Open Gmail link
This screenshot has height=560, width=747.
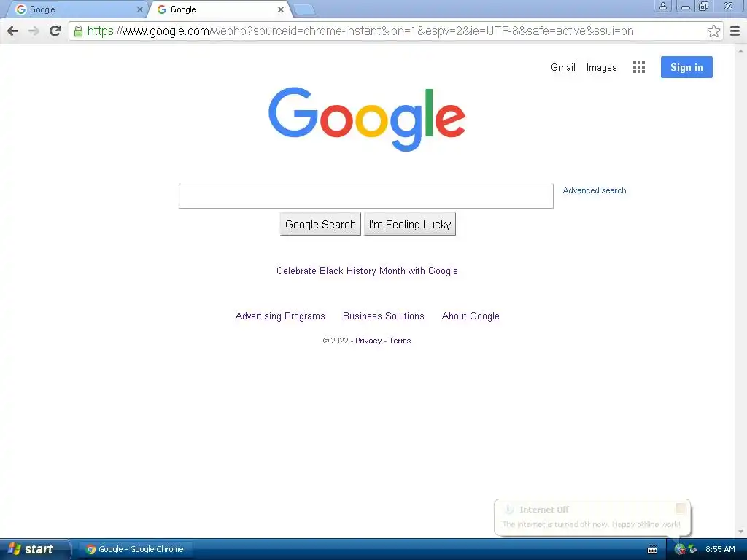563,67
